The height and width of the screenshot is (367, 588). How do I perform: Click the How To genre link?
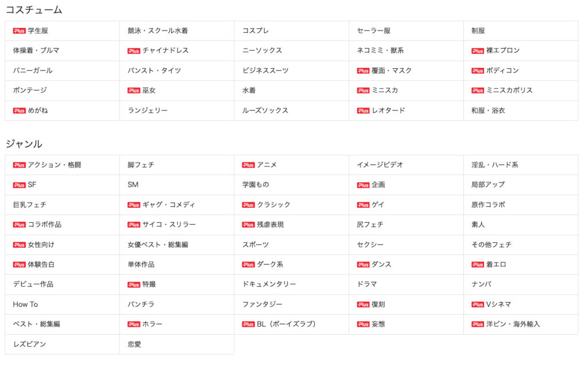tap(25, 304)
